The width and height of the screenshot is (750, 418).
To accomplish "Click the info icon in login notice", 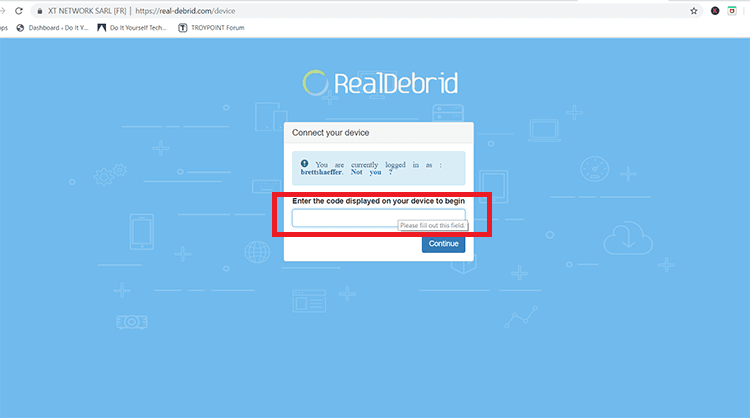I will click(305, 164).
